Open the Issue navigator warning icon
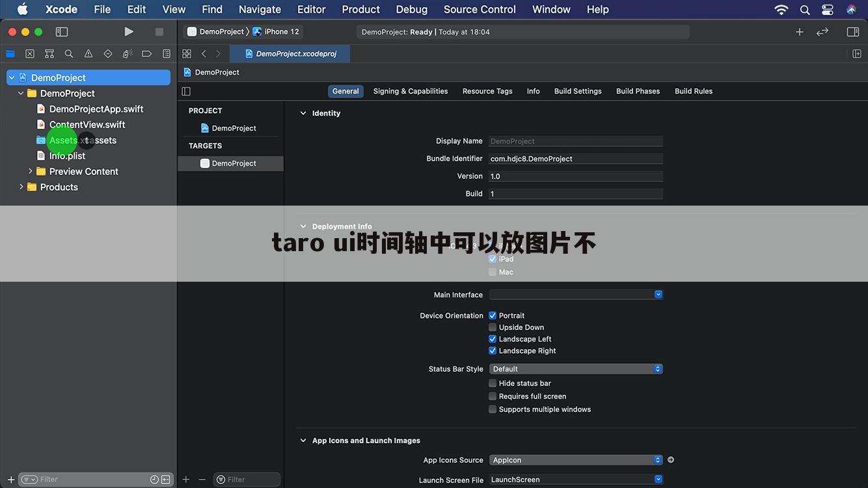Viewport: 868px width, 488px height. (x=88, y=53)
